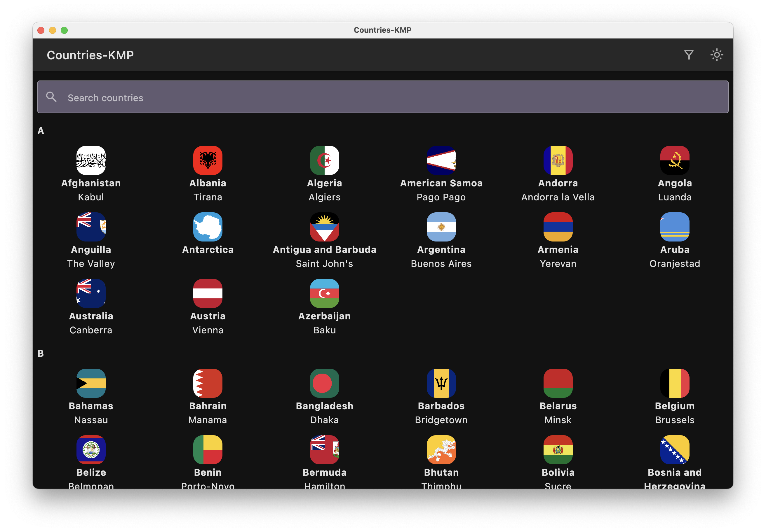
Task: Toggle light/dark theme sun icon
Action: click(717, 55)
